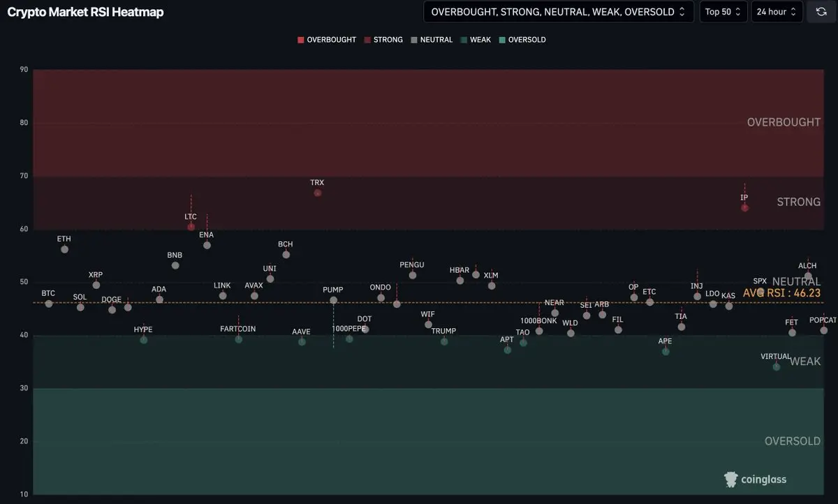838x504 pixels.
Task: Toggle the STRONG legend entry
Action: 383,40
